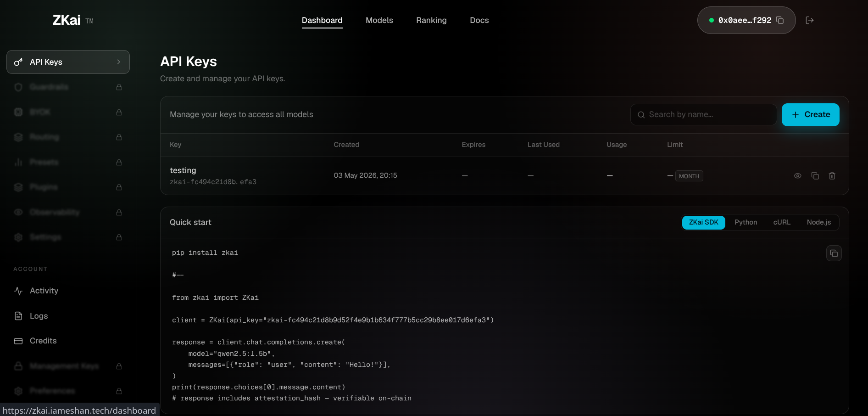This screenshot has width=868, height=416.
Task: Click the "from zkai import ZKai" code line
Action: (215, 298)
